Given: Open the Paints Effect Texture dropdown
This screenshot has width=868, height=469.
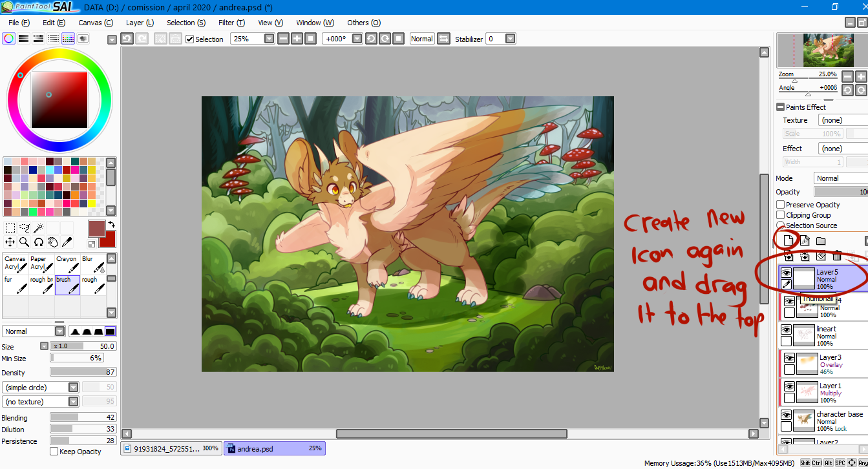Looking at the screenshot, I should click(843, 120).
